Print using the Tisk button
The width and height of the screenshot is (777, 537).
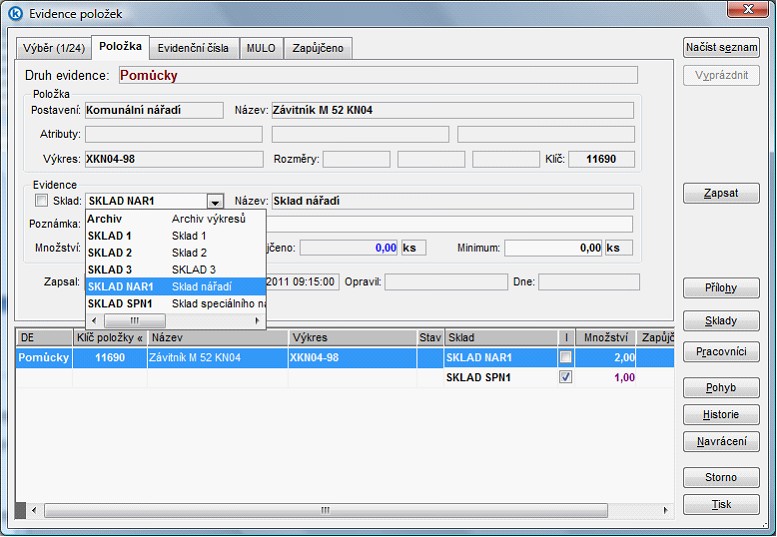pyautogui.click(x=721, y=504)
